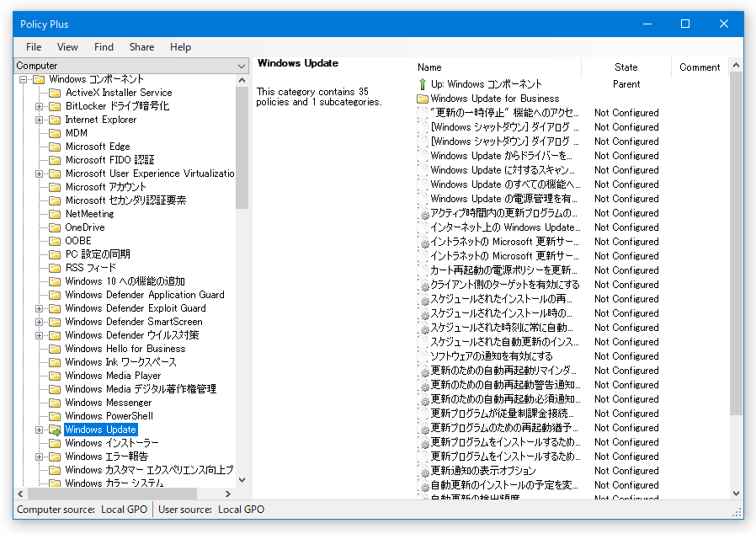Image resolution: width=756 pixels, height=534 pixels.
Task: Click the Microsoft FIDO 認証 folder icon
Action: [x=55, y=160]
